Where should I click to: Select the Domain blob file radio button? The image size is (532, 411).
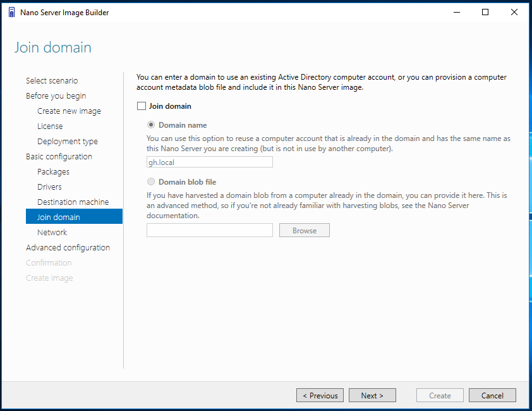coord(151,181)
